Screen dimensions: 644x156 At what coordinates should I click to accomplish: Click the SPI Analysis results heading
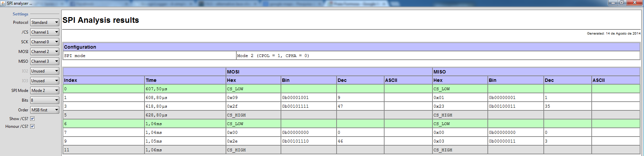click(x=101, y=20)
